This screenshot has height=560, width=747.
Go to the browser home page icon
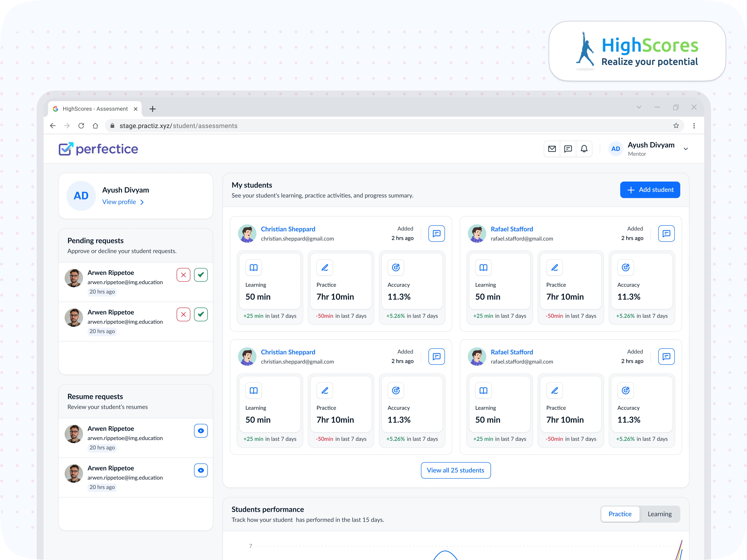[x=96, y=126]
